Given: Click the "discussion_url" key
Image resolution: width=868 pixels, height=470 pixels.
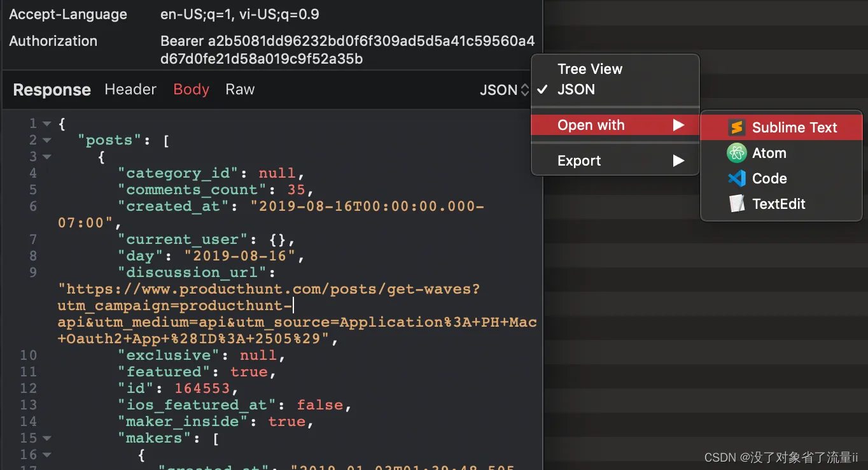Looking at the screenshot, I should click(193, 273).
